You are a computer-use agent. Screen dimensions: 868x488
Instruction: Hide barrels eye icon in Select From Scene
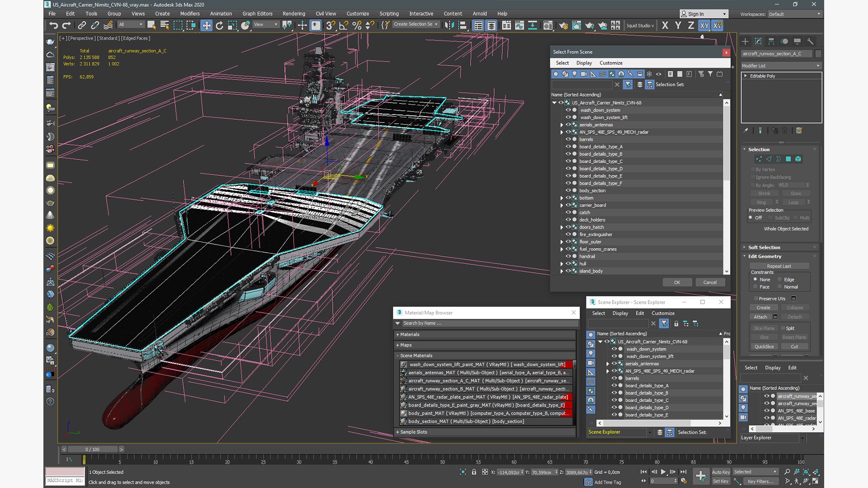(568, 139)
